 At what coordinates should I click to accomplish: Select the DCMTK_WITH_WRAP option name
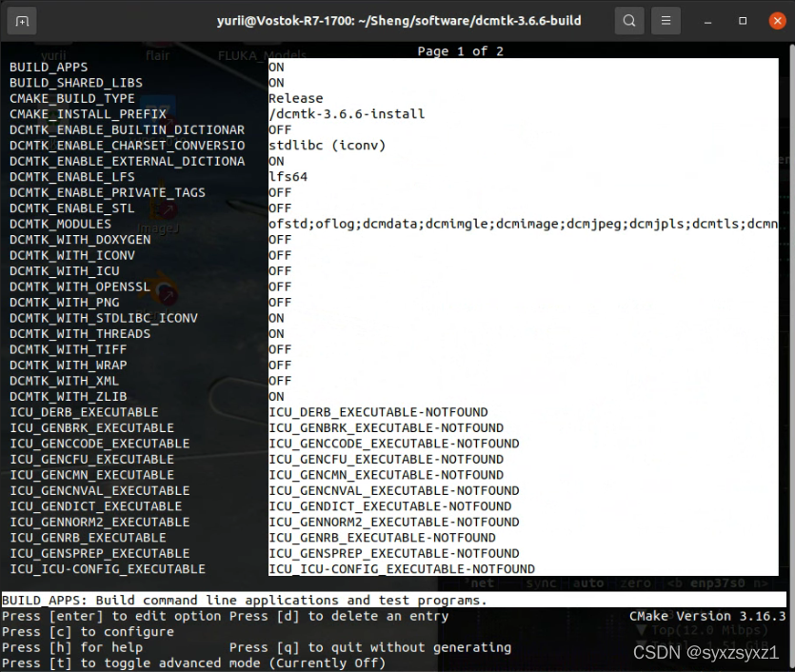(68, 366)
